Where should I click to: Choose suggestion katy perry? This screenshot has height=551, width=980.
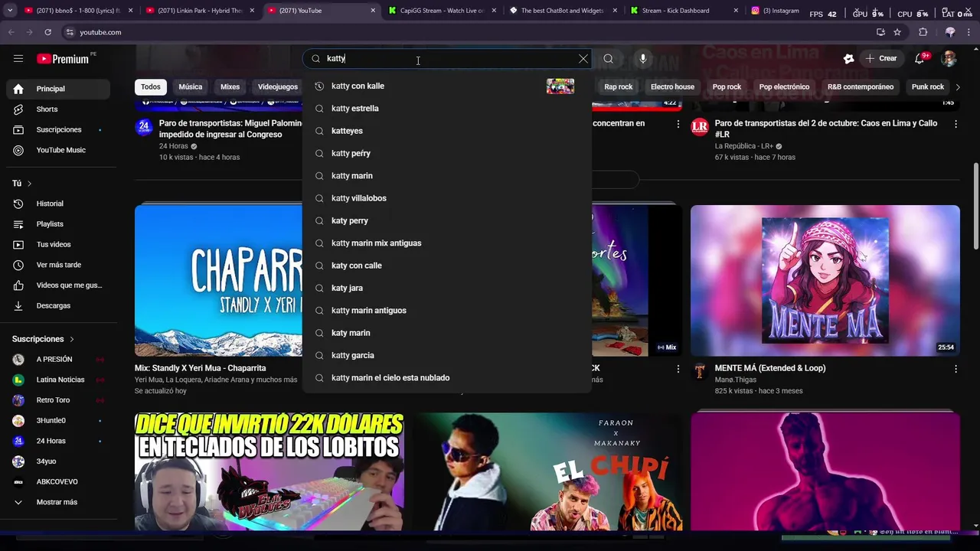click(x=447, y=220)
